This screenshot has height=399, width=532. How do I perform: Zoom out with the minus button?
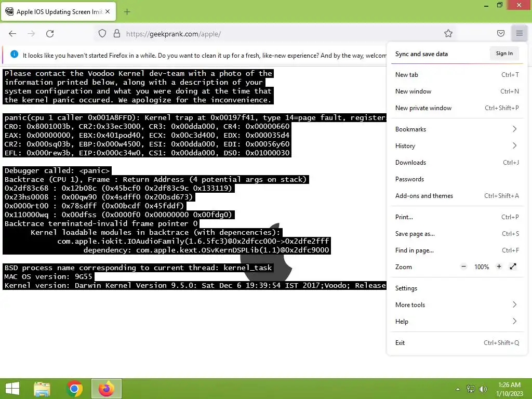(x=464, y=267)
